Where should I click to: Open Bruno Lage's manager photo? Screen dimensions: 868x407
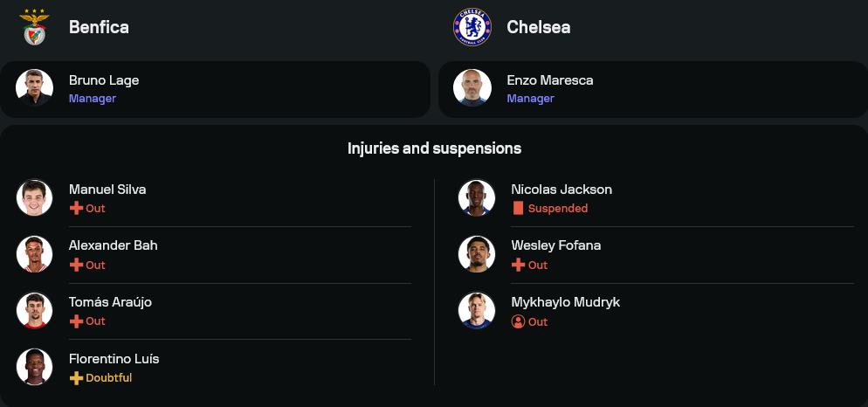[35, 88]
